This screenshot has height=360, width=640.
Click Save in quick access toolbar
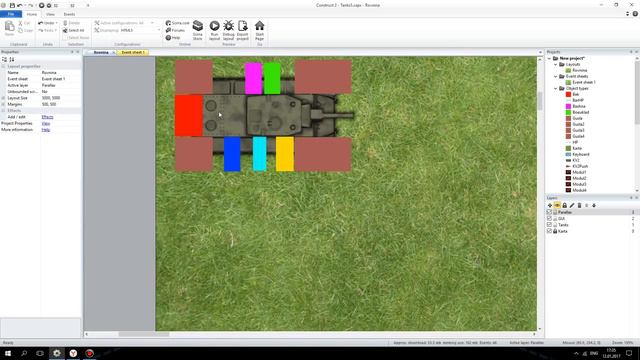[x=12, y=5]
